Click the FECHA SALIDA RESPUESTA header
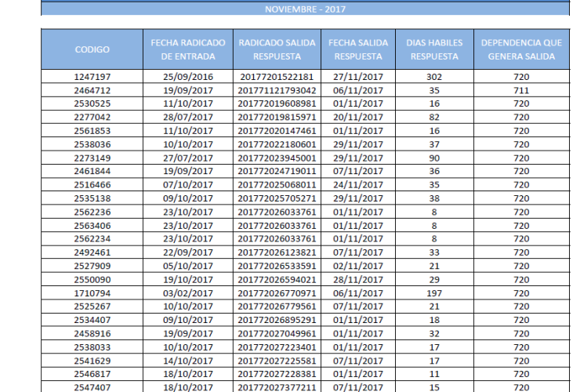Viewport: 580px width, 392px height. pos(358,49)
